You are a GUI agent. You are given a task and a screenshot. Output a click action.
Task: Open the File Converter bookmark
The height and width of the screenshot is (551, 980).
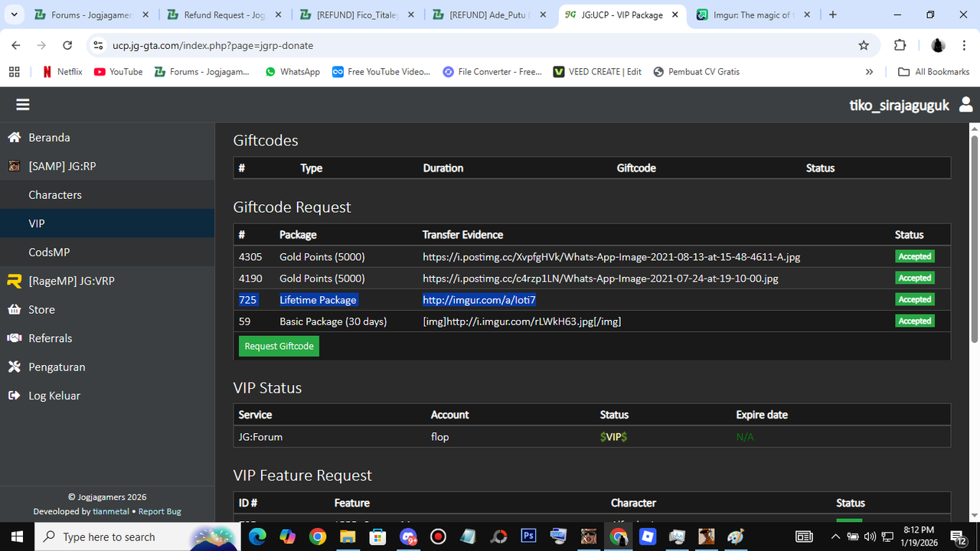(x=492, y=71)
